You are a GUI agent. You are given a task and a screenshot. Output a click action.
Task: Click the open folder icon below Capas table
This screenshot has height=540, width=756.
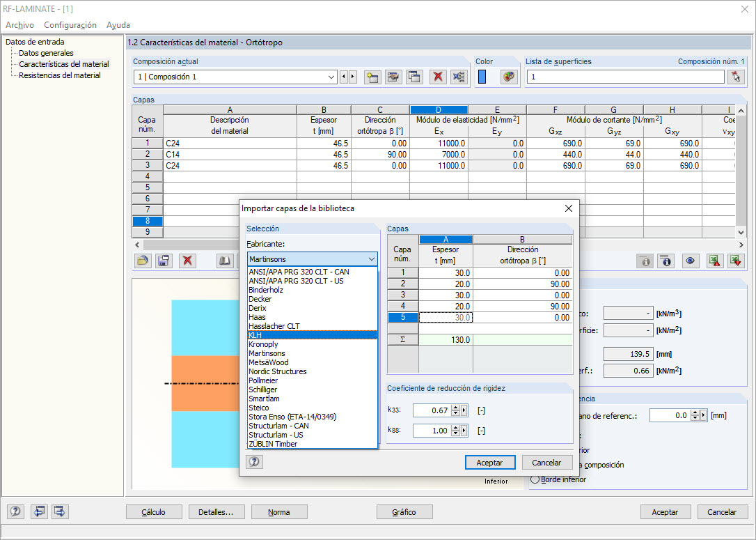(142, 261)
